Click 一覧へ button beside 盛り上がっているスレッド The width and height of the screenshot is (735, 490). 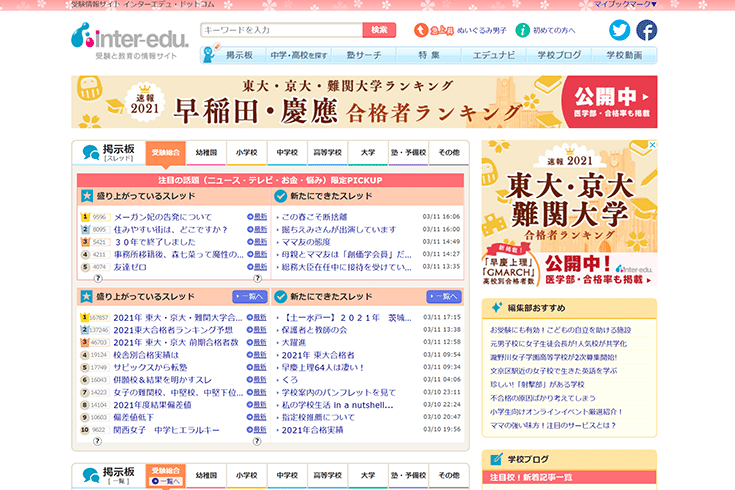point(250,297)
